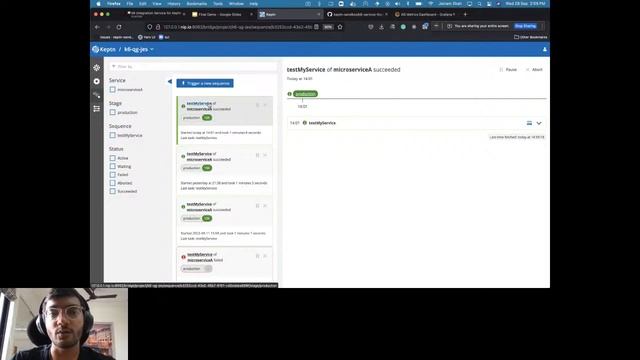
Task: Open the settings list icon in Keptn sidebar
Action: click(96, 109)
